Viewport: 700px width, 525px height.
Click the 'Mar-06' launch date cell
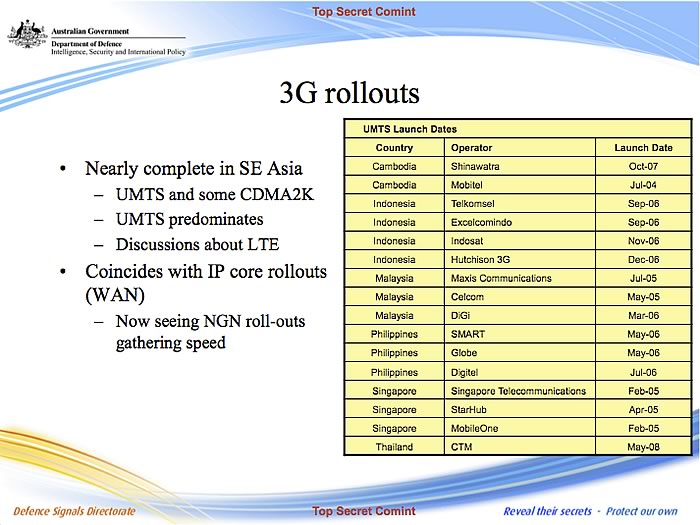pos(643,316)
